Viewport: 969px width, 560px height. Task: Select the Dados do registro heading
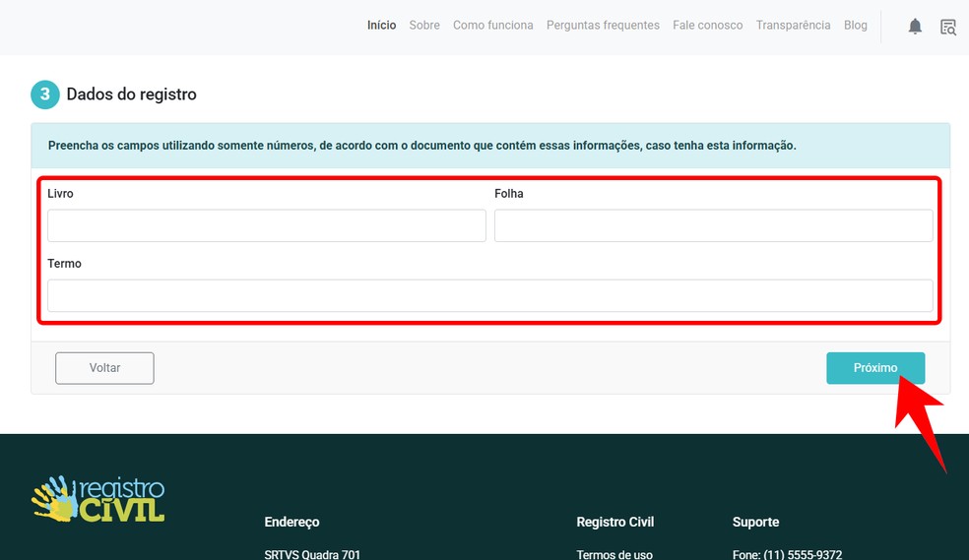(x=132, y=94)
